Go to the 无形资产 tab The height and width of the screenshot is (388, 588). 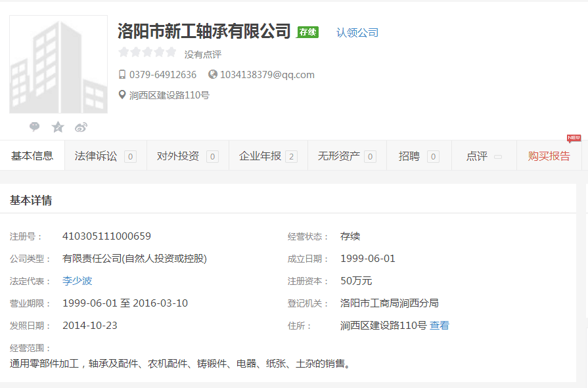coord(346,156)
